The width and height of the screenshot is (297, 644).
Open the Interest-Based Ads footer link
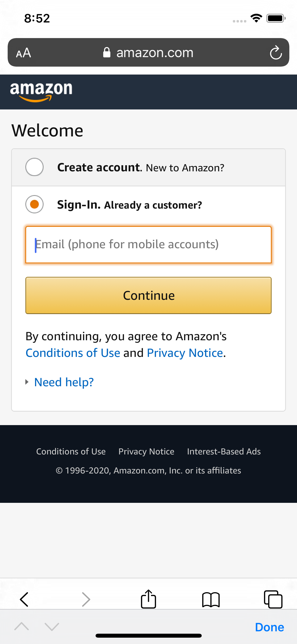[224, 451]
